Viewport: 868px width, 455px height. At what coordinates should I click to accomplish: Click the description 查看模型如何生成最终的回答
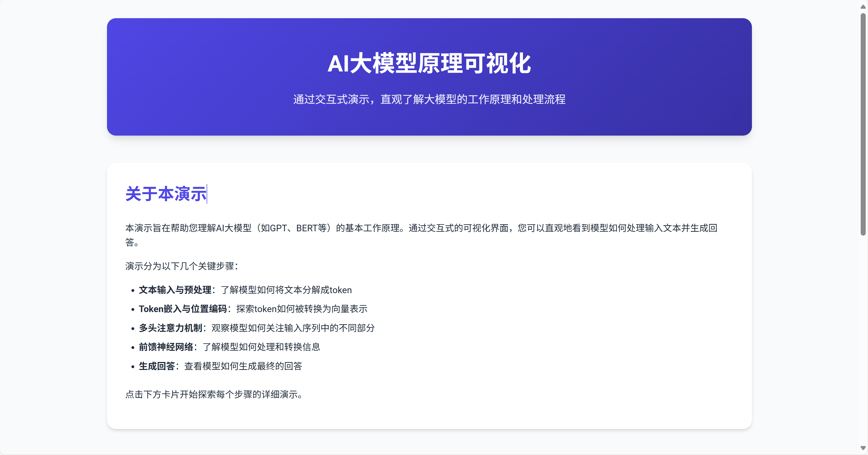(x=243, y=366)
